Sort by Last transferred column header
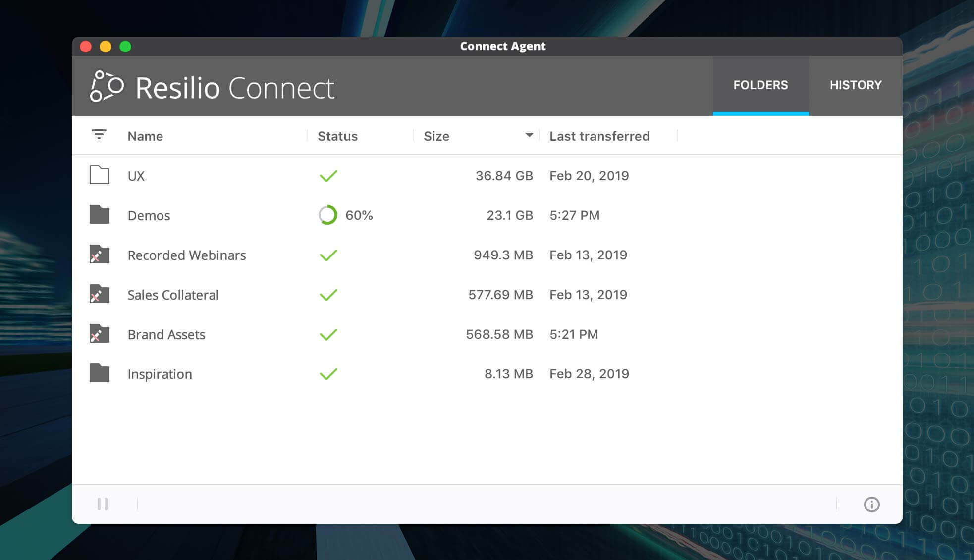 [x=599, y=136]
